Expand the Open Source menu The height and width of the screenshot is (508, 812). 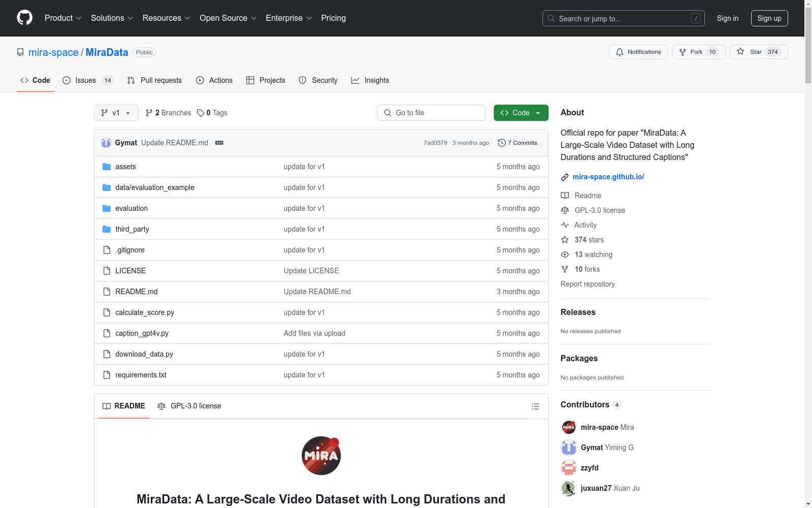(x=228, y=18)
